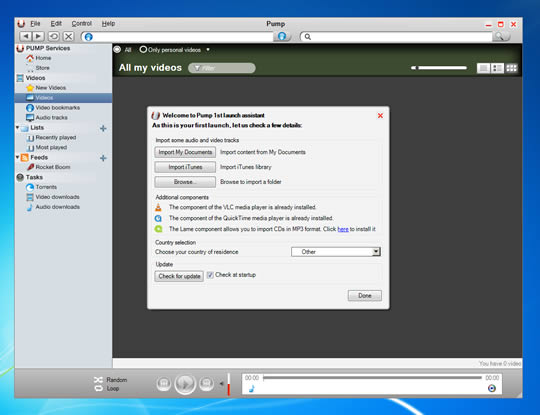
Task: Click Import iTunes button
Action: [x=185, y=167]
